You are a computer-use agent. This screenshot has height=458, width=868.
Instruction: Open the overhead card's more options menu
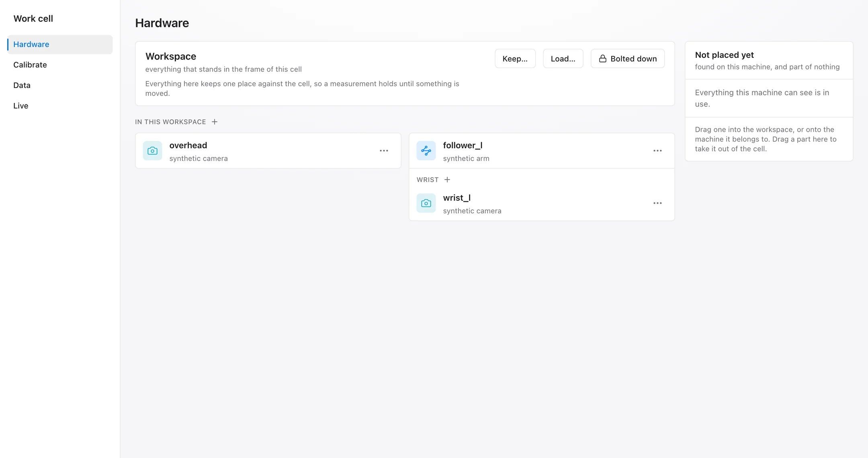click(x=384, y=151)
